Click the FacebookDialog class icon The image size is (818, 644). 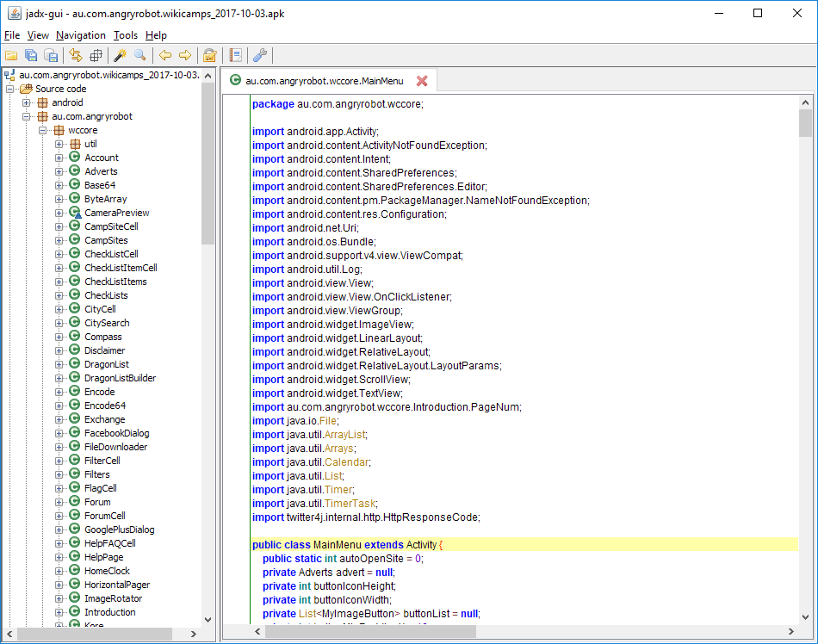pyautogui.click(x=75, y=433)
